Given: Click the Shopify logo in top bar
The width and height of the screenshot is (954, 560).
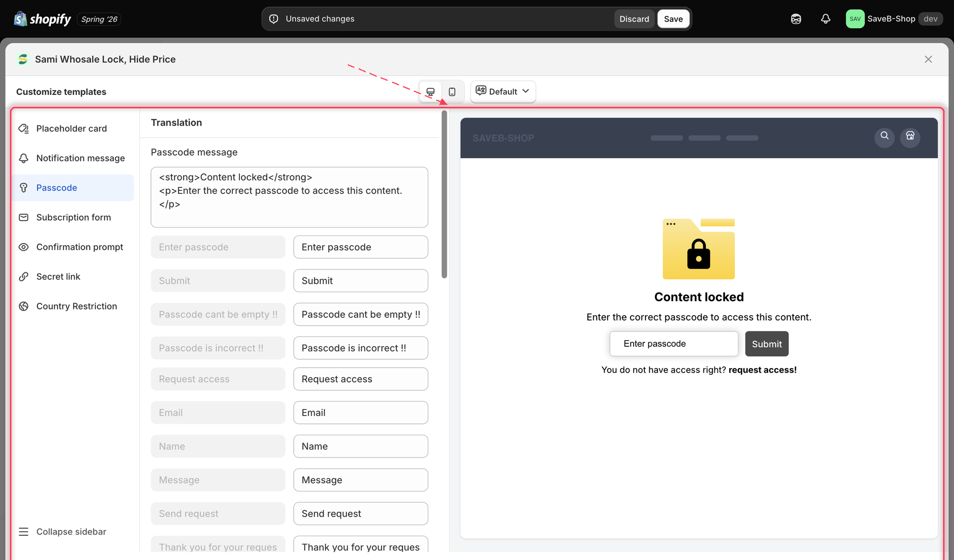Looking at the screenshot, I should 43,19.
